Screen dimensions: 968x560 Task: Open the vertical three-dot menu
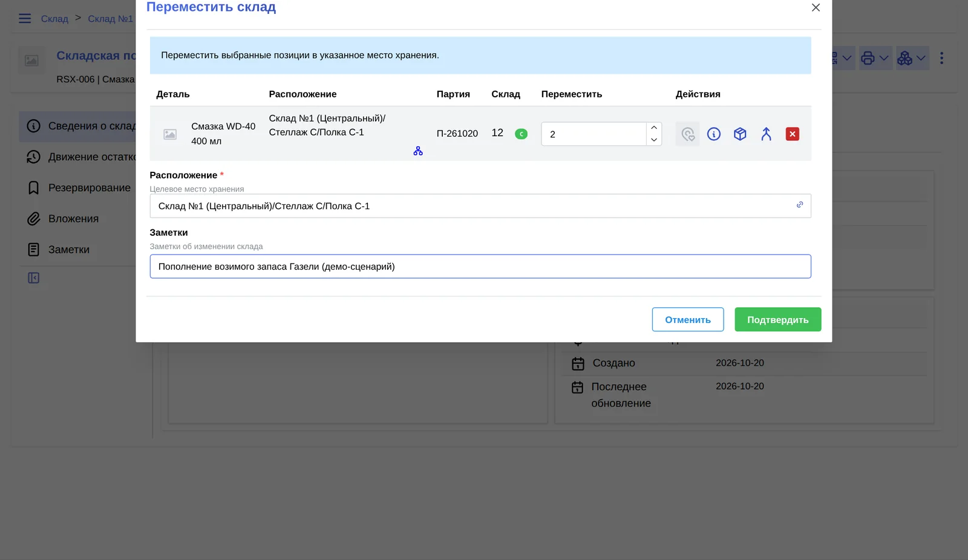[941, 58]
